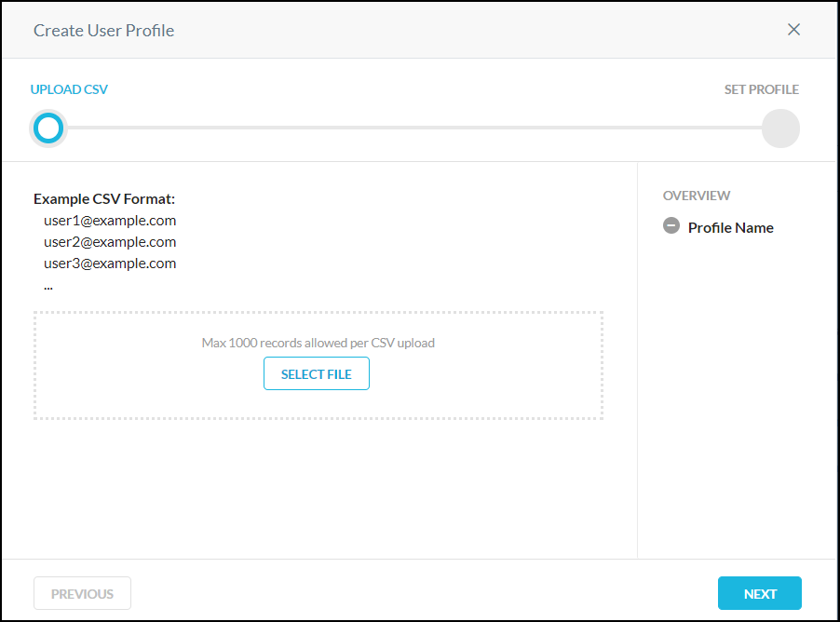Click the Create User Profile dialog title
The width and height of the screenshot is (840, 622).
coord(104,31)
